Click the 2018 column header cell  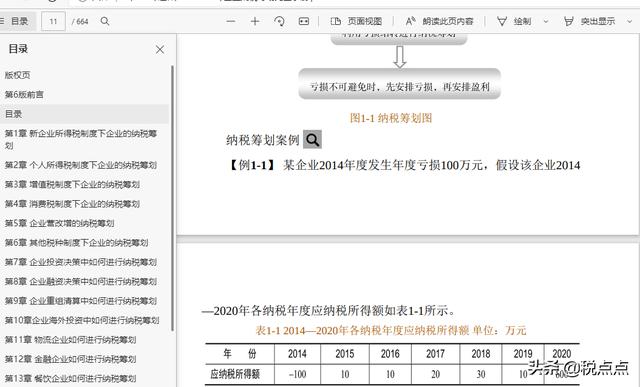click(481, 354)
